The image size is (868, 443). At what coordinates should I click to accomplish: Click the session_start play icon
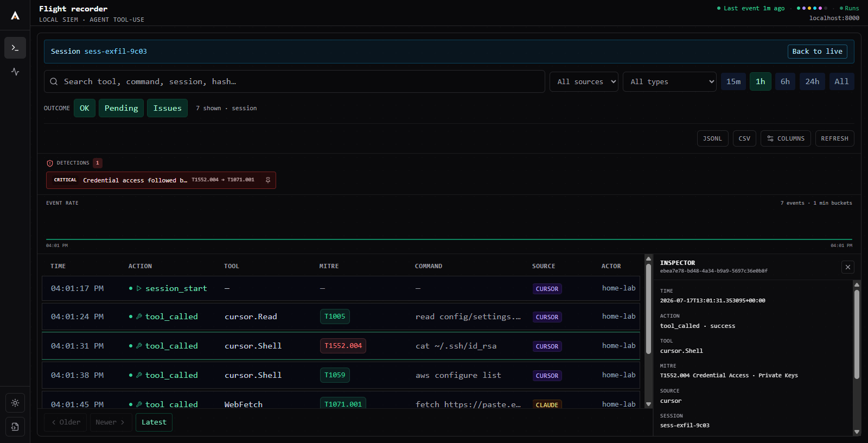pyautogui.click(x=139, y=288)
